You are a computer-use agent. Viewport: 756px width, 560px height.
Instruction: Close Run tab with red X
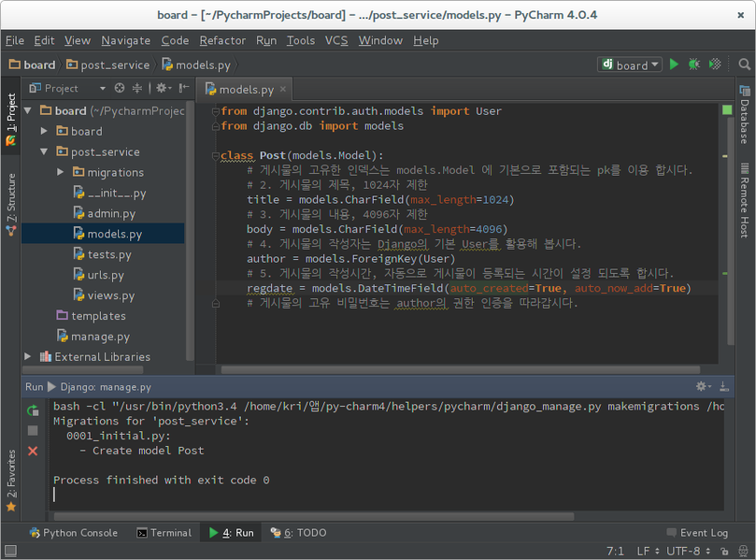coord(33,451)
